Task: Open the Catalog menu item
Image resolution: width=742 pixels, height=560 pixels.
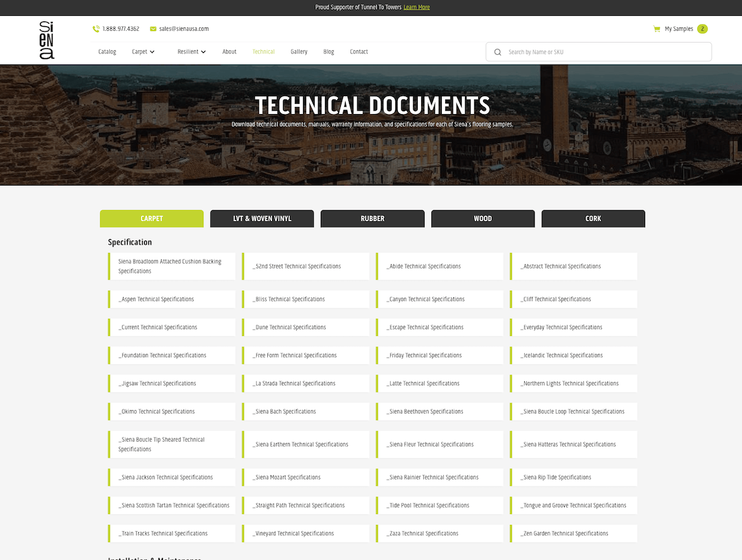Action: point(107,52)
